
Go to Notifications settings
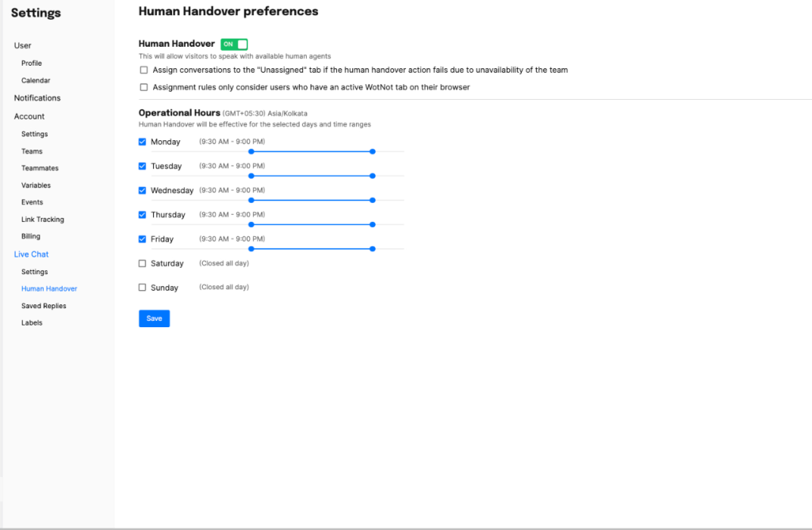pyautogui.click(x=37, y=98)
